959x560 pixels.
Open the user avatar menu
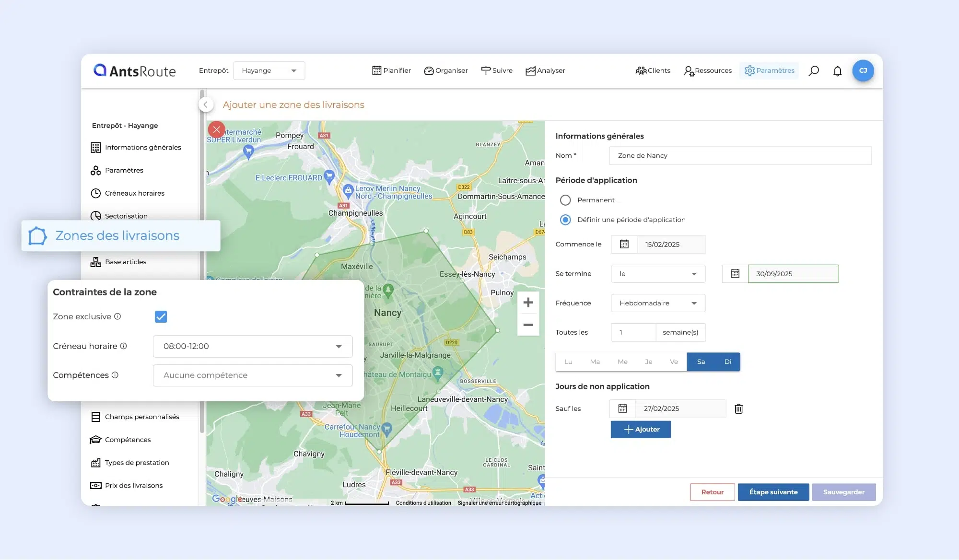[x=863, y=70]
